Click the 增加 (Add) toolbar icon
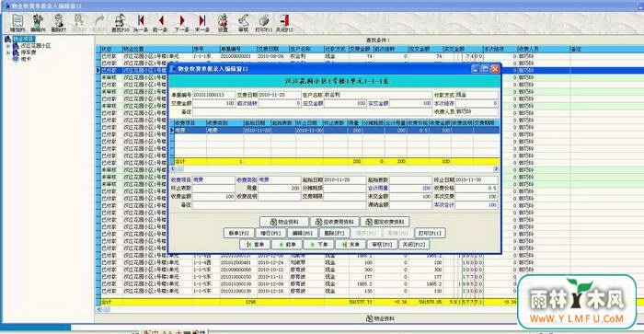 pos(17,23)
